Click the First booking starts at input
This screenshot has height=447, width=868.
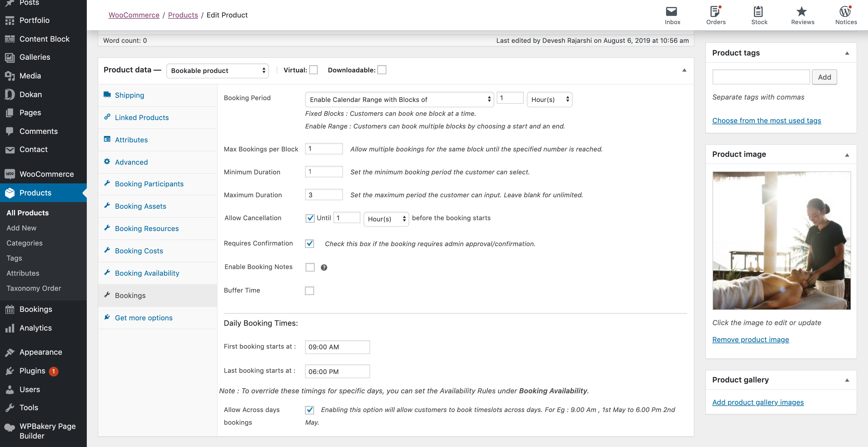point(337,347)
